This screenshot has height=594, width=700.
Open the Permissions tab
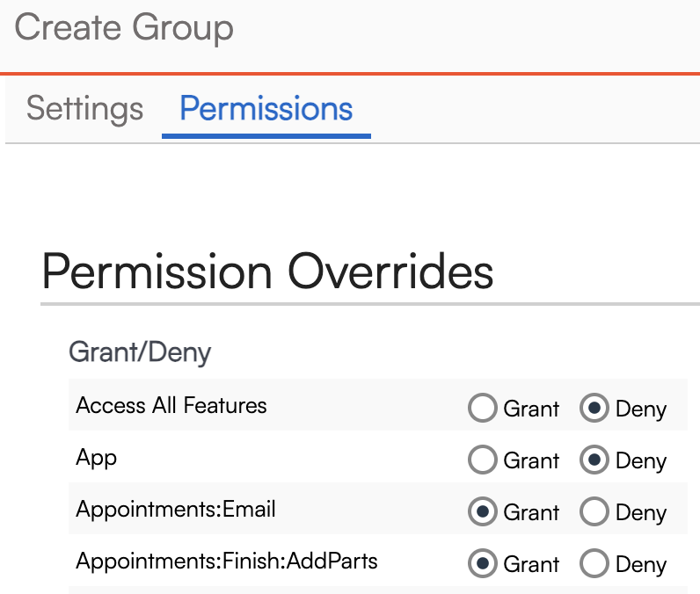[266, 109]
